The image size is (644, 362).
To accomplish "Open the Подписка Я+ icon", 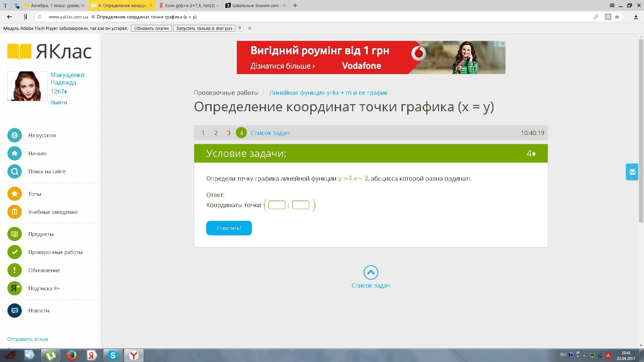I will pyautogui.click(x=14, y=288).
